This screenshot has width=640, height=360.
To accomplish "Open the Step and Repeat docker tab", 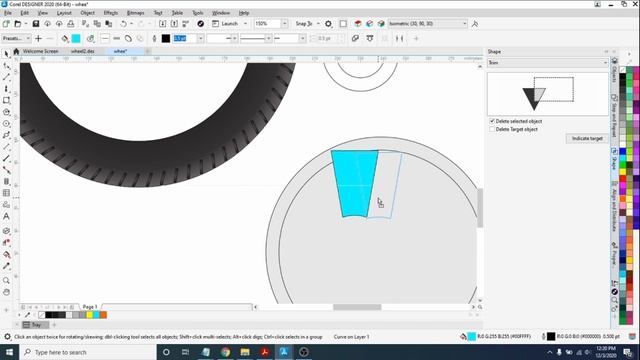I will tap(614, 116).
